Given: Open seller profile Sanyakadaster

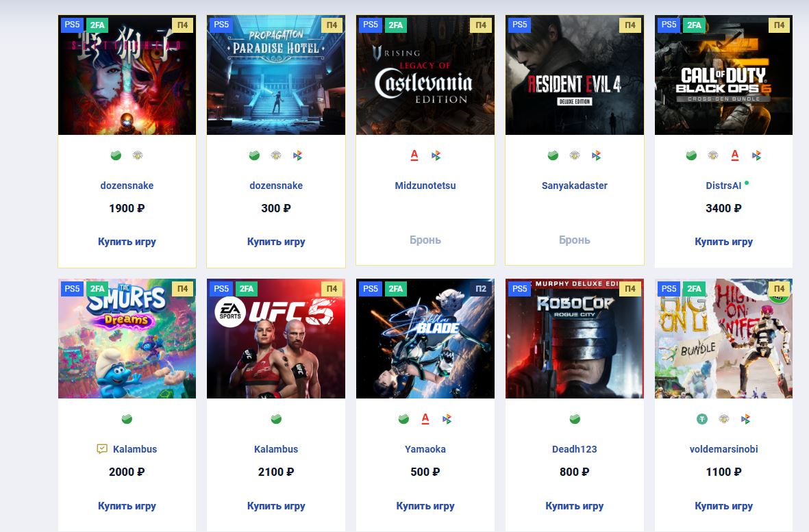Looking at the screenshot, I should tap(574, 186).
